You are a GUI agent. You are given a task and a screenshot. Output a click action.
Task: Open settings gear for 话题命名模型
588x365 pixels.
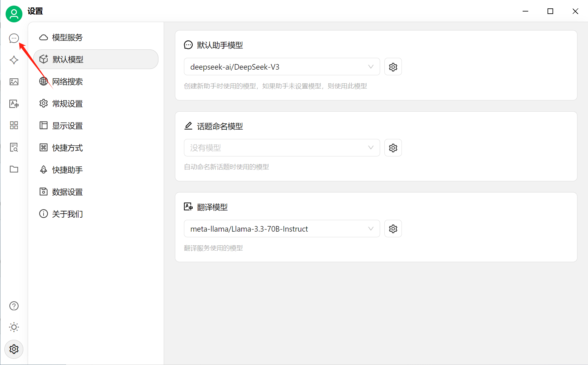click(393, 148)
